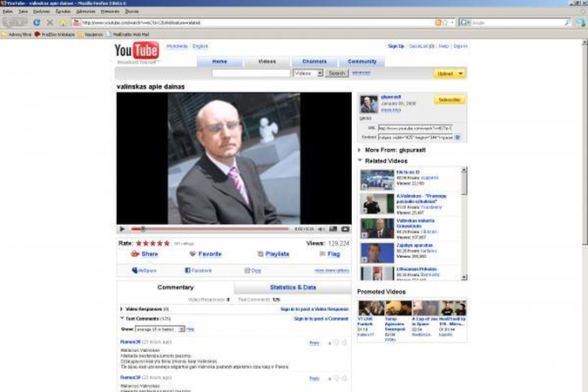Seek the video progress bar midway

point(210,229)
